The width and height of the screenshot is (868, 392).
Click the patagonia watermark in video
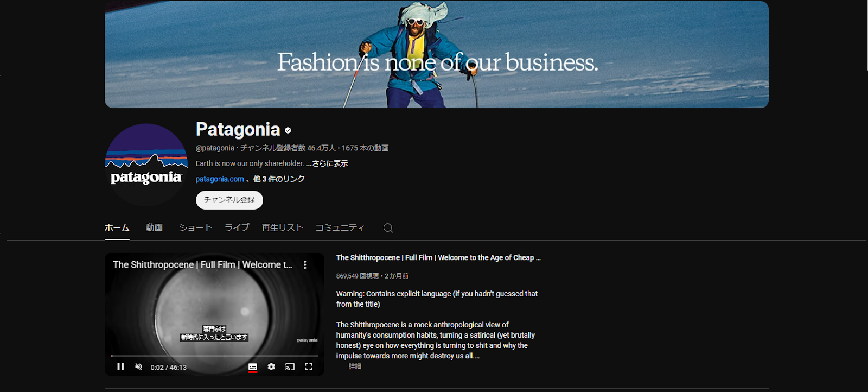pyautogui.click(x=307, y=340)
